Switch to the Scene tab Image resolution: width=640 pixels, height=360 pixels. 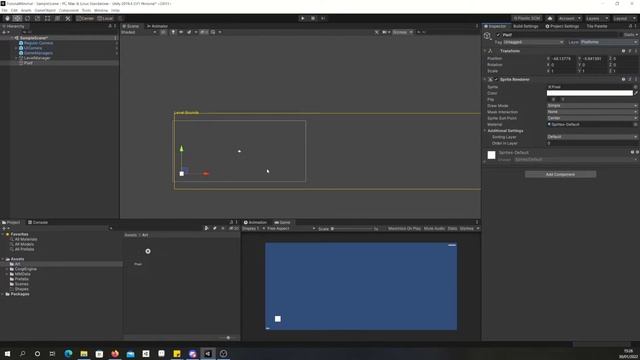coord(131,26)
